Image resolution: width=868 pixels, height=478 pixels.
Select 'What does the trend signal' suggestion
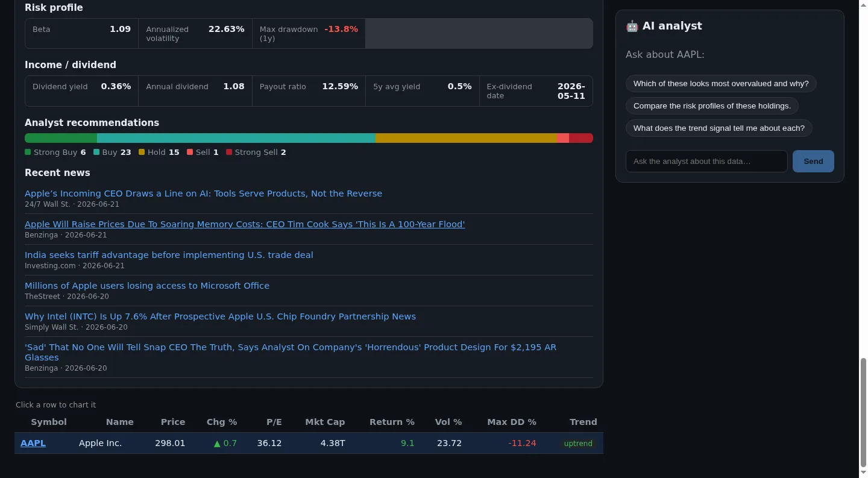click(719, 128)
